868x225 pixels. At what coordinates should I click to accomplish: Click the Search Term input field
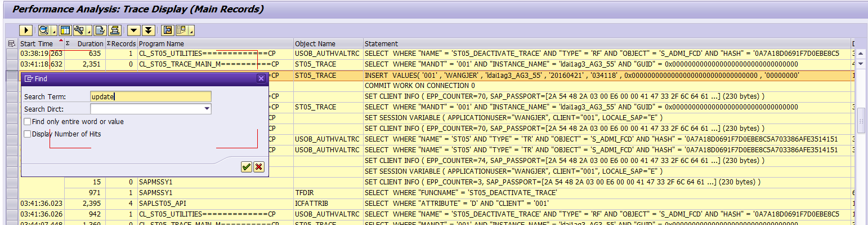[151, 96]
